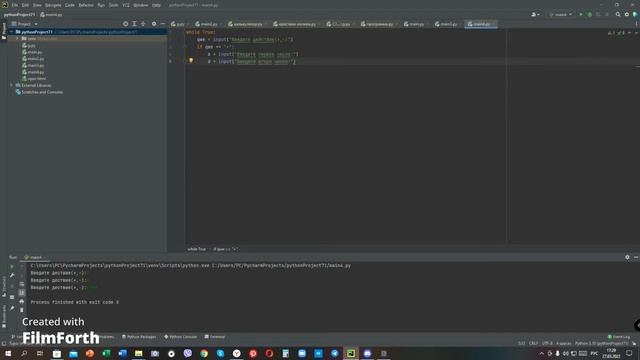Click Collapse All in Project panel

(143, 24)
